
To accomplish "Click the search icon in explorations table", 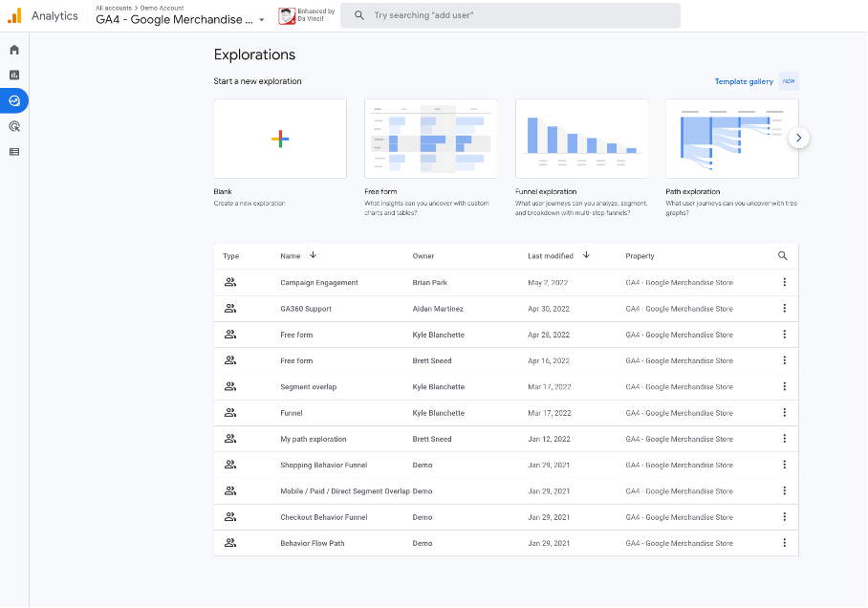I will click(783, 256).
